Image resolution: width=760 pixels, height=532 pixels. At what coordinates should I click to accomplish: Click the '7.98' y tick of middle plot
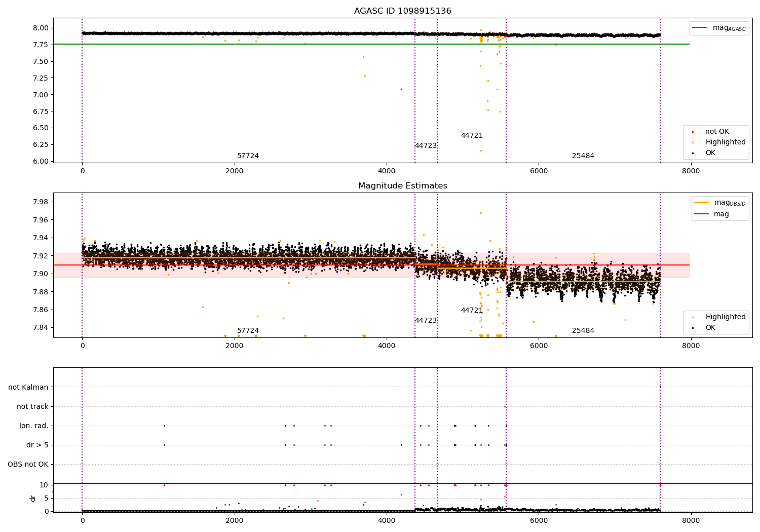click(41, 202)
